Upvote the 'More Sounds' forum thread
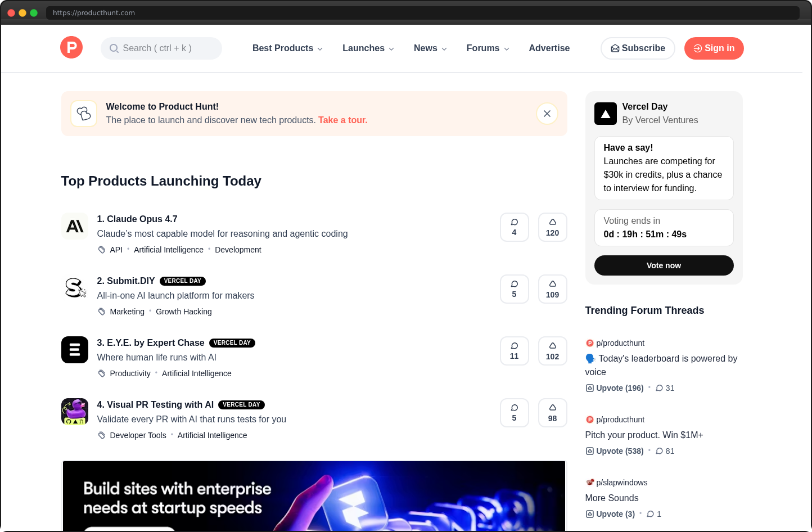 [610, 513]
